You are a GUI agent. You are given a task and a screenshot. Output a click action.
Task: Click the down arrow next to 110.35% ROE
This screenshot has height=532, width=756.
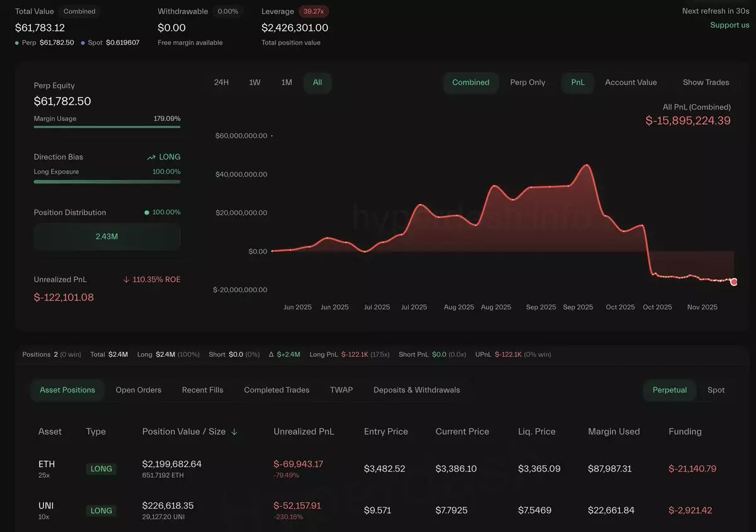click(126, 280)
